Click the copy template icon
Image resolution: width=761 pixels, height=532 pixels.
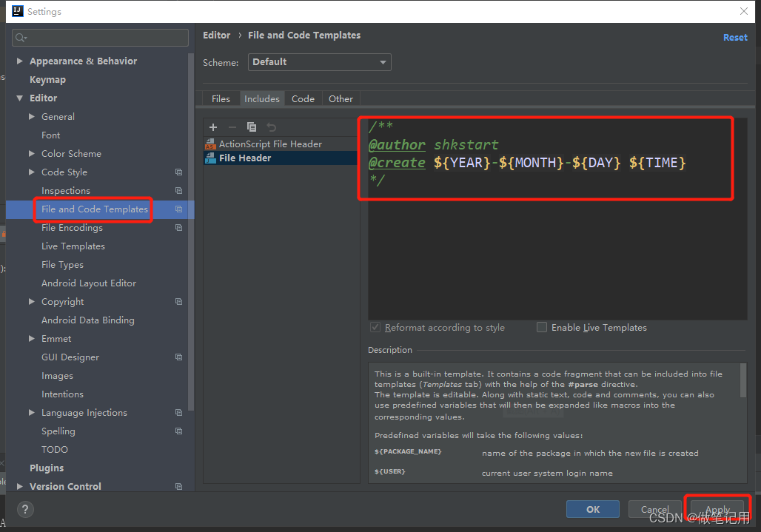click(252, 127)
